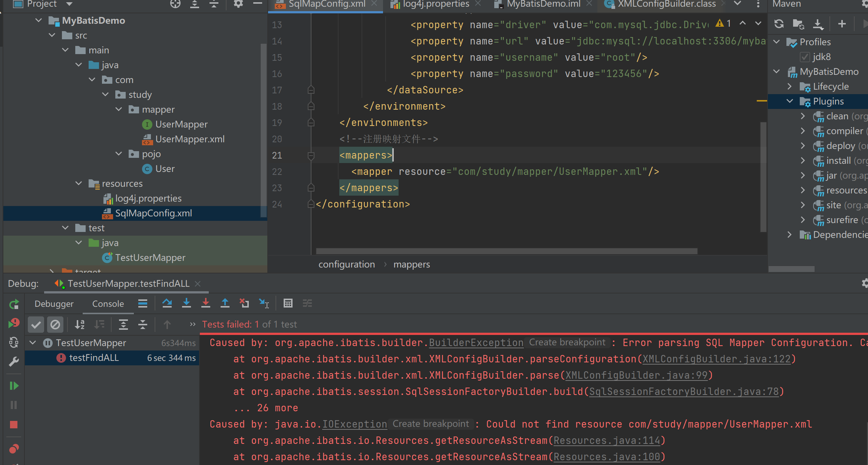This screenshot has width=868, height=465.
Task: Toggle Show Ignored tests button
Action: [55, 325]
